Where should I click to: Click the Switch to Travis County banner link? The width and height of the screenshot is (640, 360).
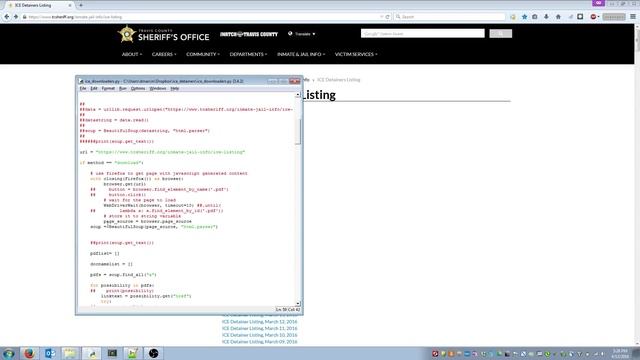point(249,34)
